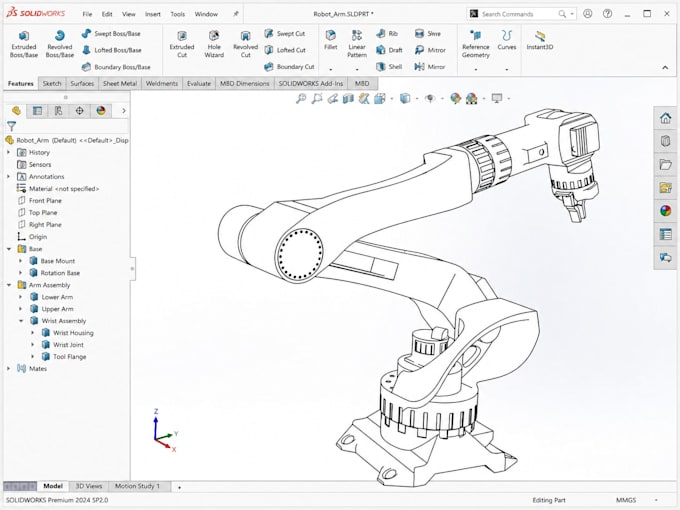The image size is (680, 510).
Task: Open the FeatureManager Design Tree tab
Action: point(16,111)
